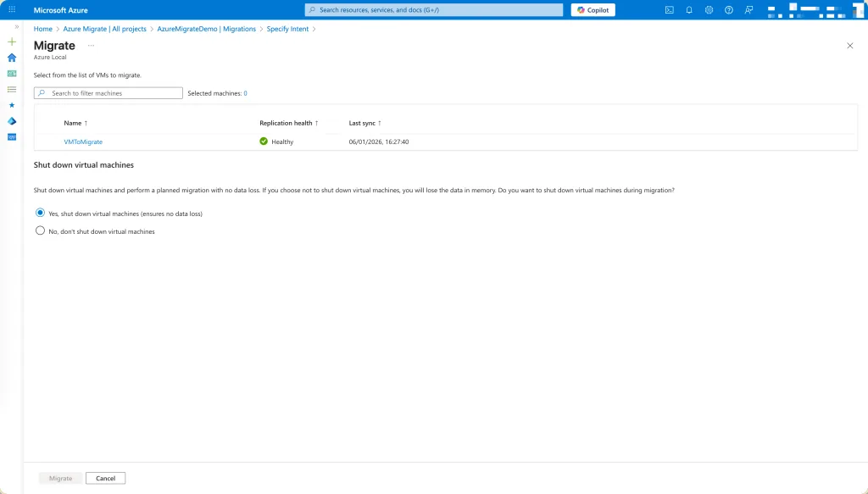Expand the left sidebar with double chevron
The height and width of the screenshot is (494, 868).
(x=17, y=27)
